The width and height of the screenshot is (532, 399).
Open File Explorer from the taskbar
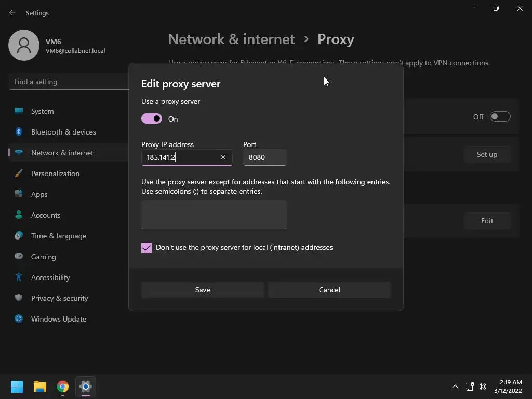coord(40,387)
